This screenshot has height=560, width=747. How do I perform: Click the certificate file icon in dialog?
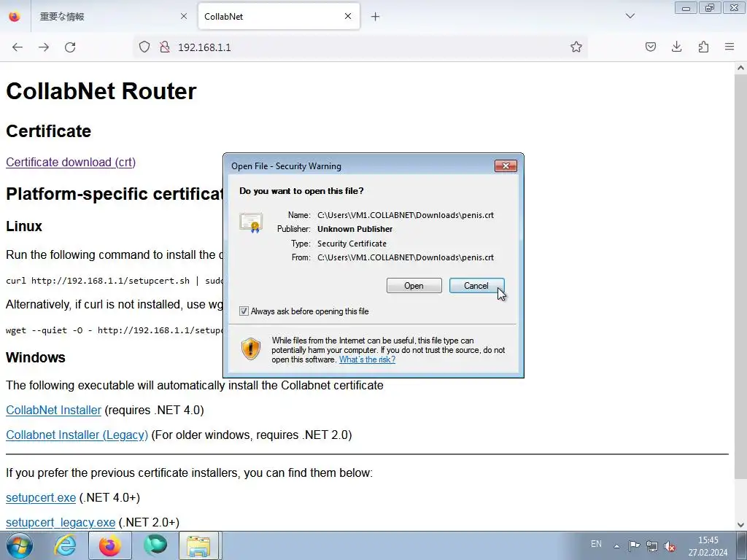point(251,222)
